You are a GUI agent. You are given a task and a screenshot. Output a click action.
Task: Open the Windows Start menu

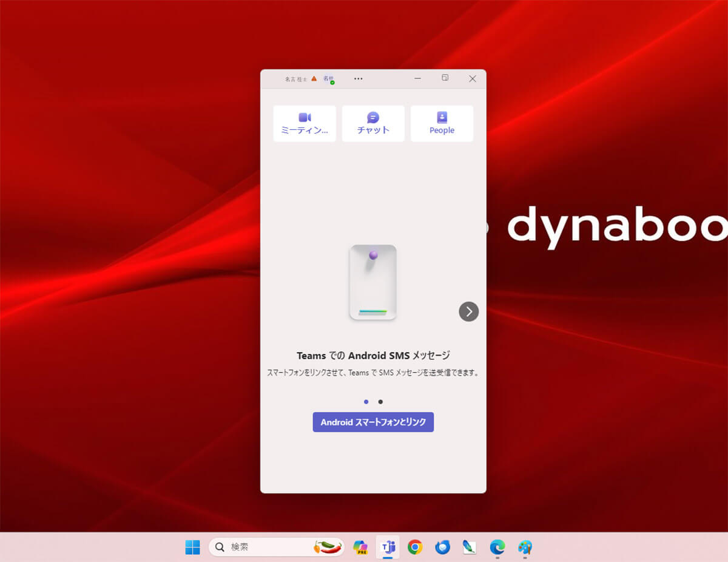[192, 547]
